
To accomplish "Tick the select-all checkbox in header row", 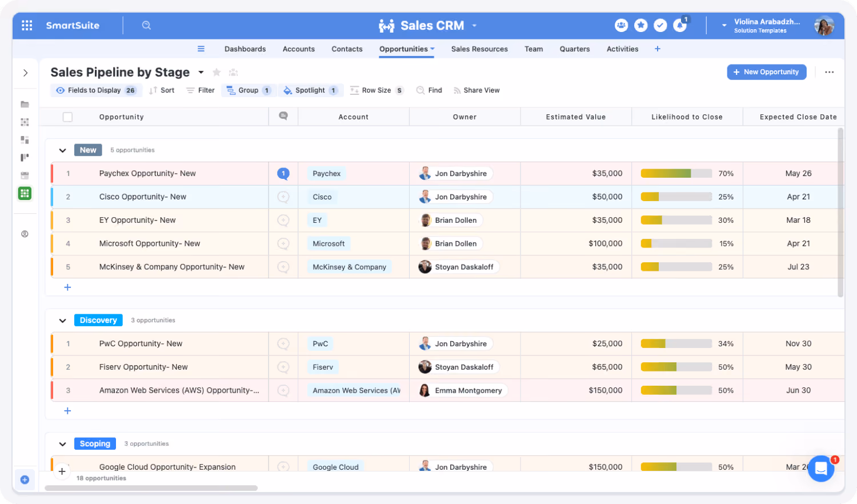I will coord(67,117).
